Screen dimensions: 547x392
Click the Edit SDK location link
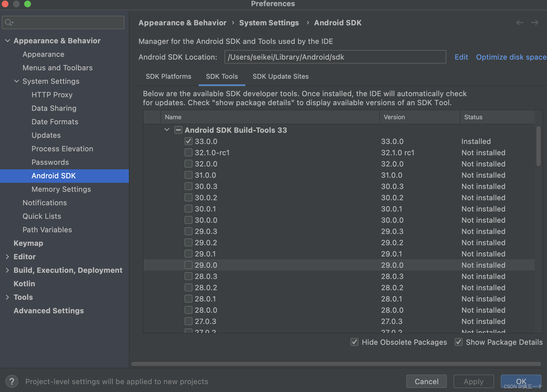460,57
